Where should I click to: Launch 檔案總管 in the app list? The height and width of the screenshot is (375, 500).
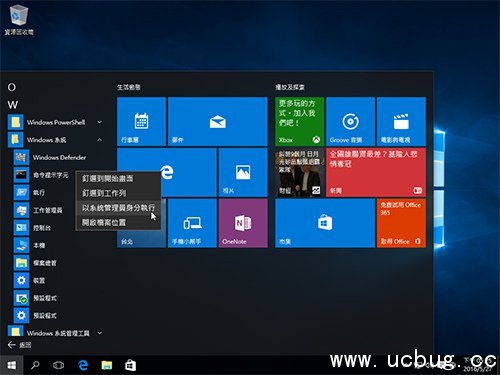35,263
